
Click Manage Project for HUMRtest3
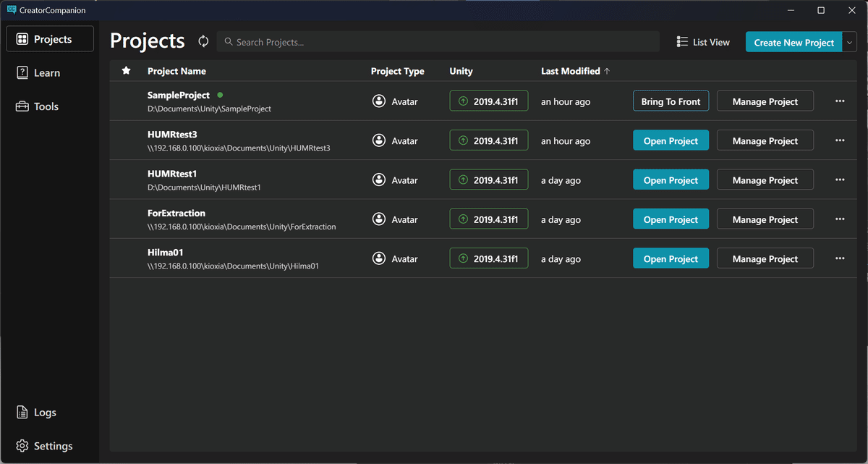[x=765, y=141]
